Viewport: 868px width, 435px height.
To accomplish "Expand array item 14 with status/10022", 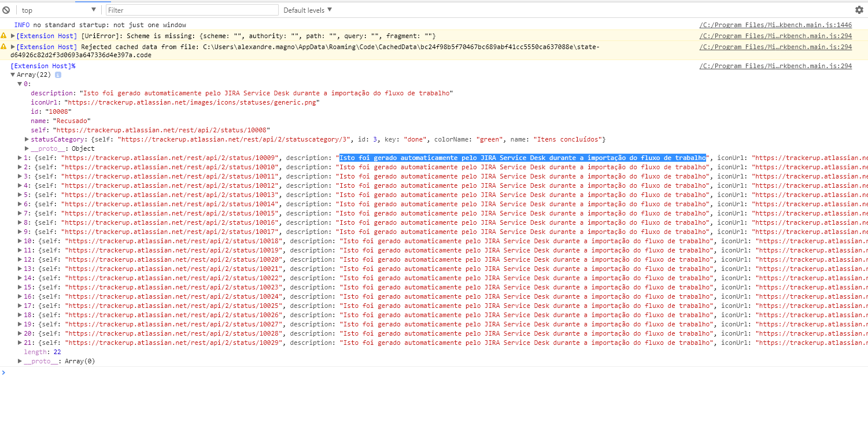I will pyautogui.click(x=20, y=278).
